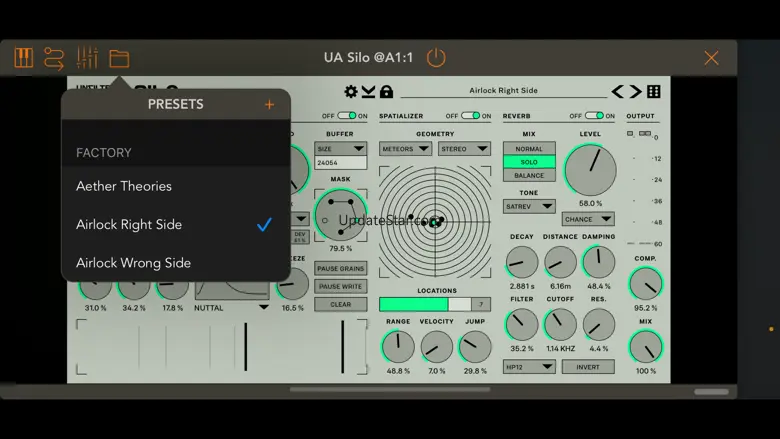Select the SOLO reverb mix mode

click(x=529, y=162)
